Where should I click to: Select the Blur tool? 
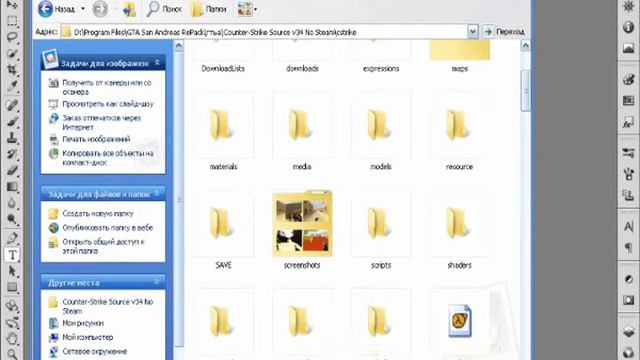12,203
